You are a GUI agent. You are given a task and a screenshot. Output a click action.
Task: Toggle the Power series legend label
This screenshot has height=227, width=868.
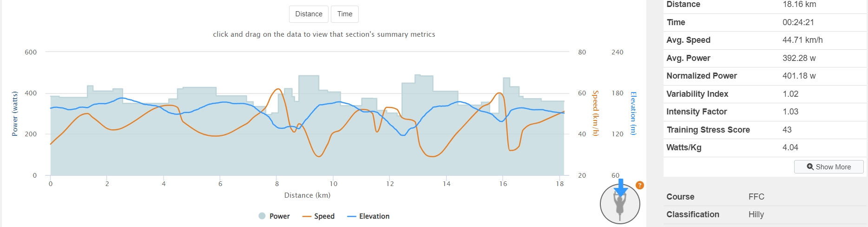coord(279,216)
